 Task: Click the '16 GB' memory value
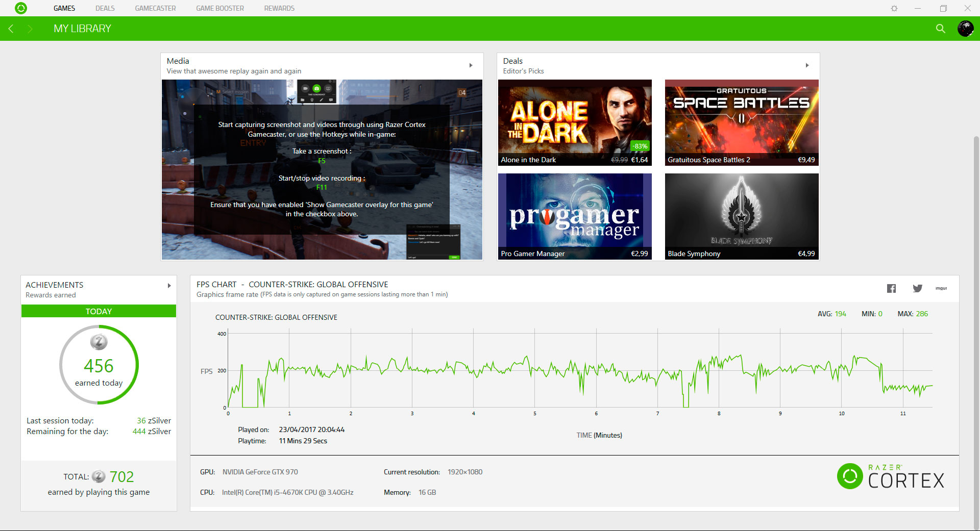(427, 492)
